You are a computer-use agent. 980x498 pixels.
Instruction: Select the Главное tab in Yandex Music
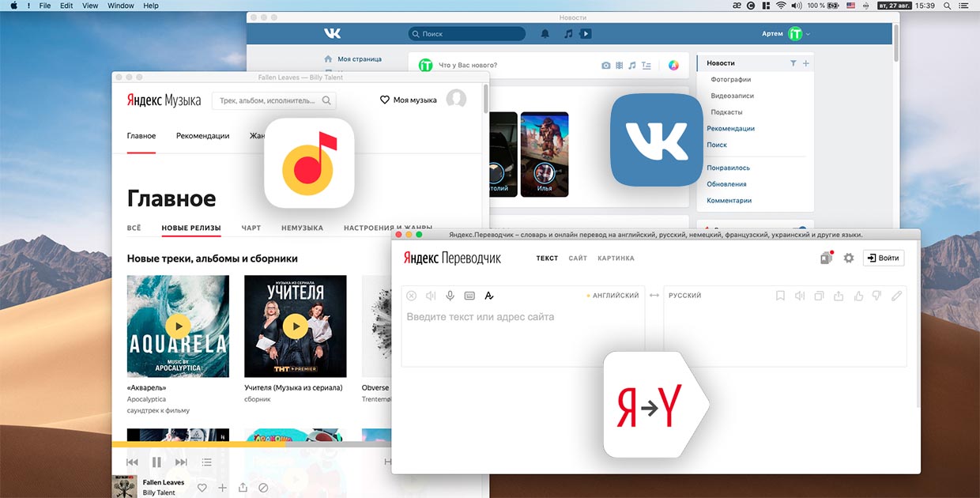click(x=141, y=136)
